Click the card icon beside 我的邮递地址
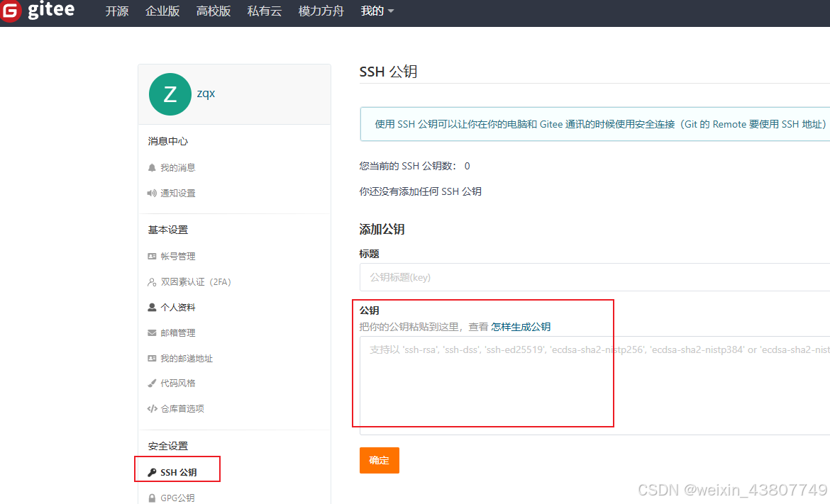The image size is (830, 504). [152, 358]
